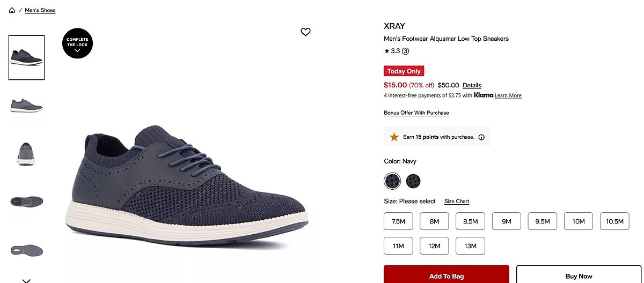This screenshot has width=644, height=283.
Task: Select size 7.5M
Action: click(398, 221)
